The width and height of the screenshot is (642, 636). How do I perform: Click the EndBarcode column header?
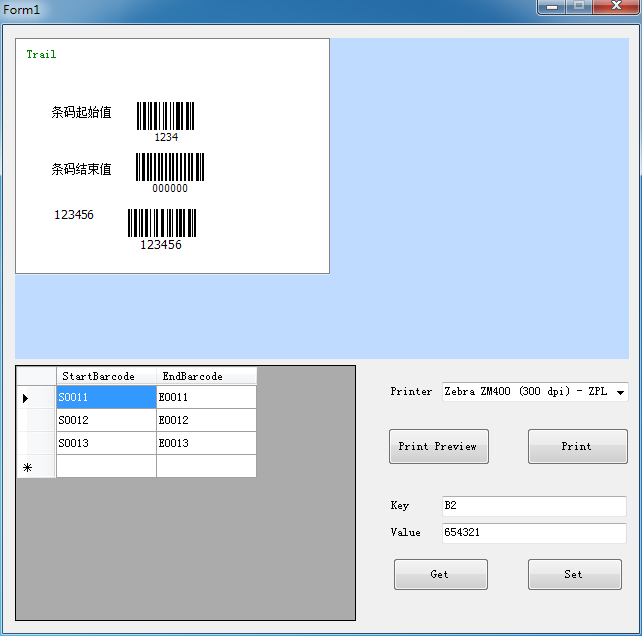pos(206,376)
